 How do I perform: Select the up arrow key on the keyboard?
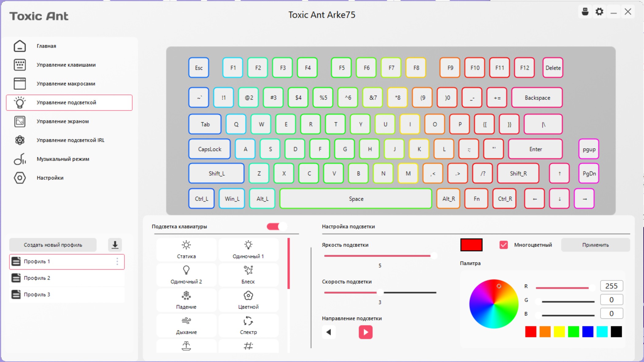click(x=559, y=173)
